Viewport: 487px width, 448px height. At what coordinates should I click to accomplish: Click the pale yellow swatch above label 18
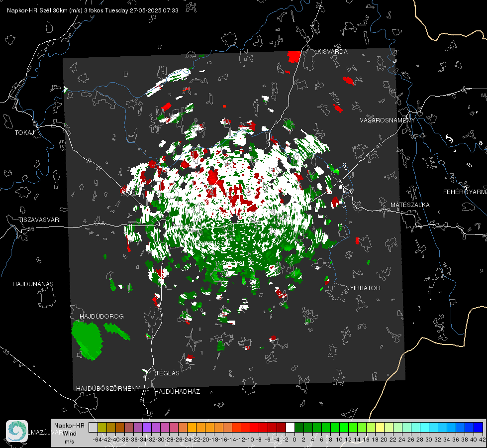380,428
